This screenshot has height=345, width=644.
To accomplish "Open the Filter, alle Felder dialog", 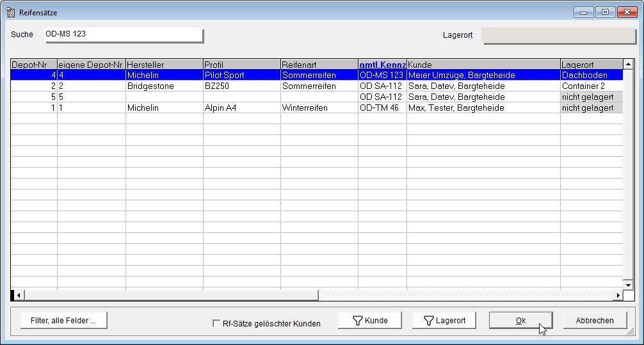I will 63,320.
